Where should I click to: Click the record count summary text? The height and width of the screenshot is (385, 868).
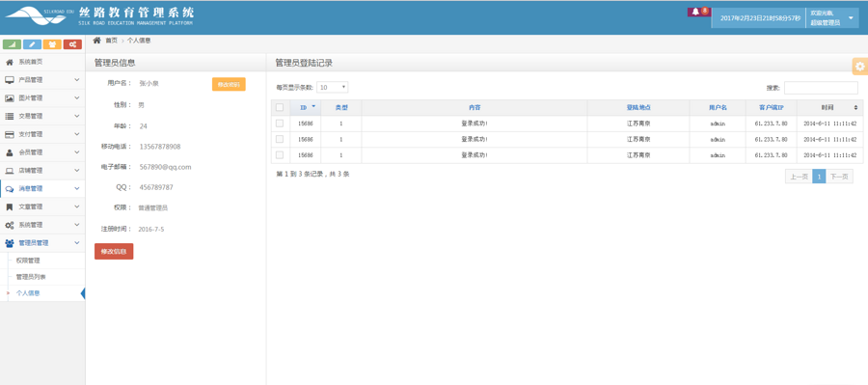312,174
